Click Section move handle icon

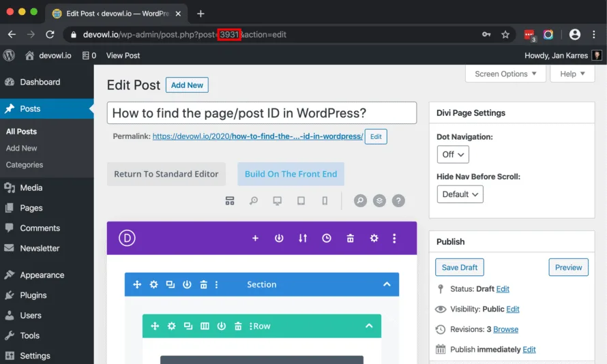[x=137, y=285]
